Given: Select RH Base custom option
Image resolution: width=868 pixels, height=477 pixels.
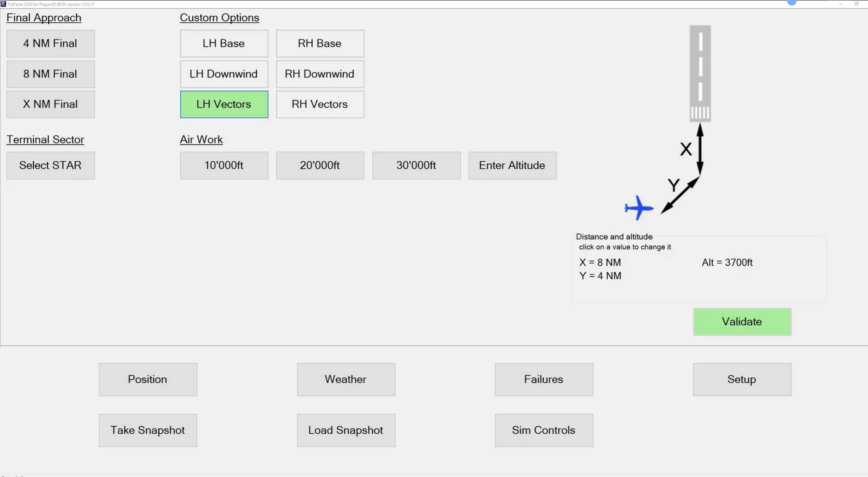Looking at the screenshot, I should (320, 43).
